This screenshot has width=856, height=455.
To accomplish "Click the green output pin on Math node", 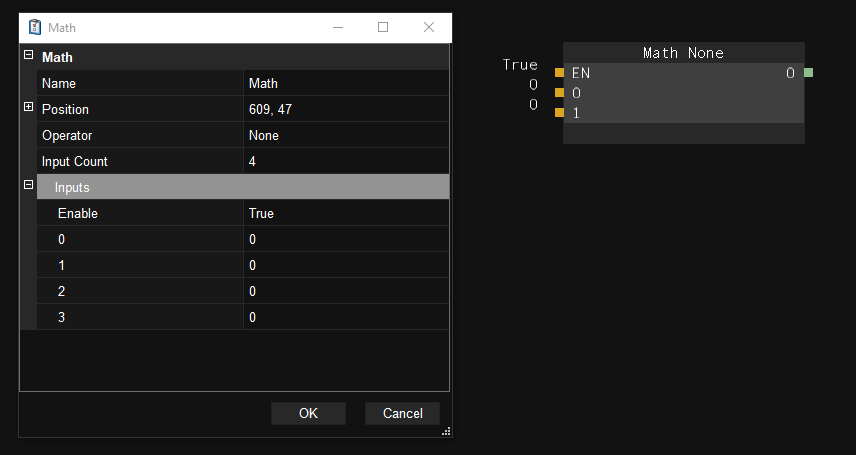I will click(x=808, y=73).
